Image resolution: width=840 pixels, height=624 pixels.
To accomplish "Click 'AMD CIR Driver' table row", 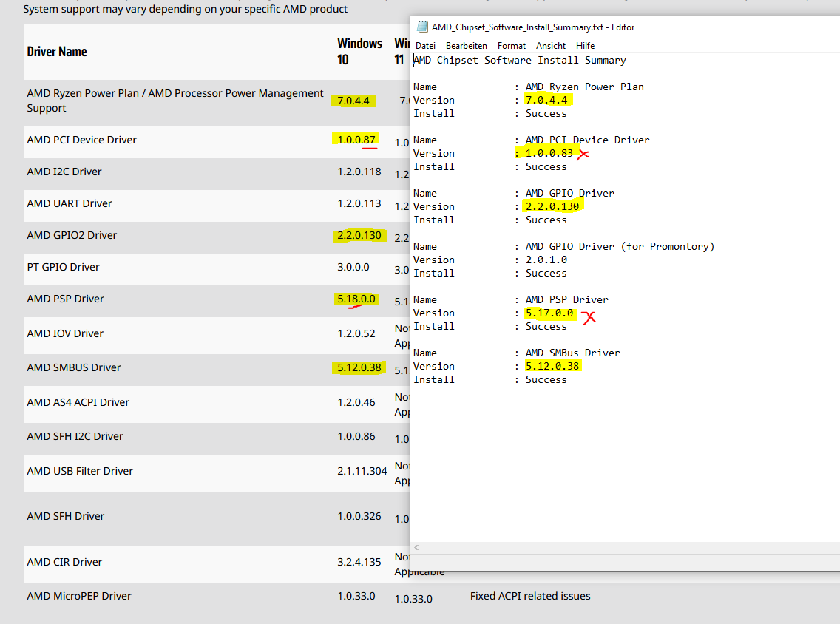I will point(64,562).
